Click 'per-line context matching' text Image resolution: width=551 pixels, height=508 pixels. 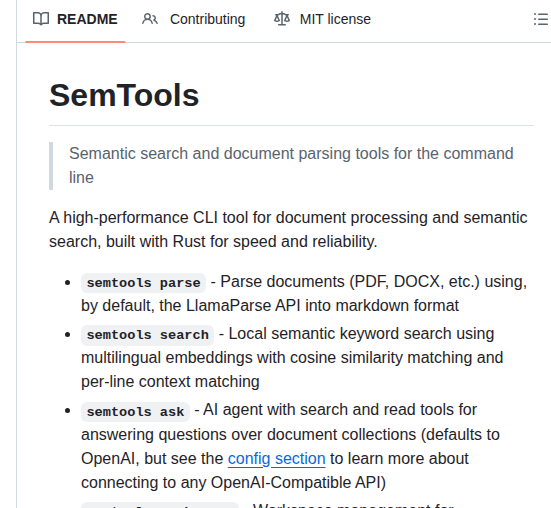pos(170,382)
